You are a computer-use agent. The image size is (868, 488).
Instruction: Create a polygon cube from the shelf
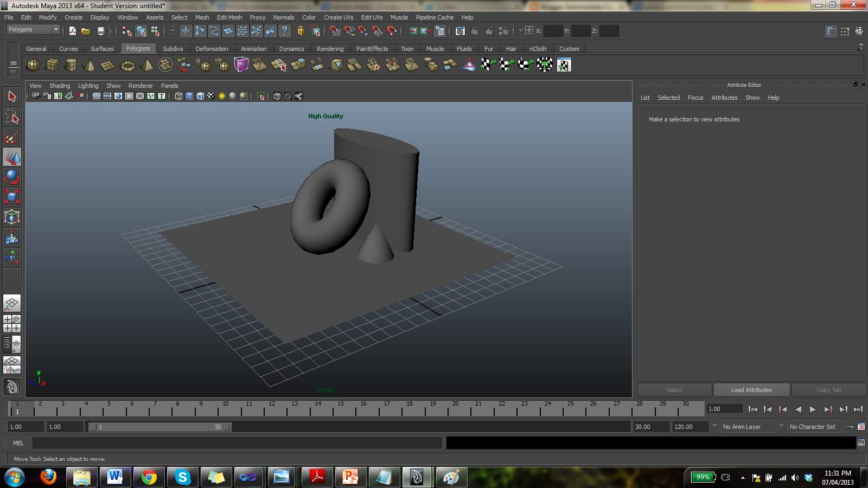click(52, 66)
